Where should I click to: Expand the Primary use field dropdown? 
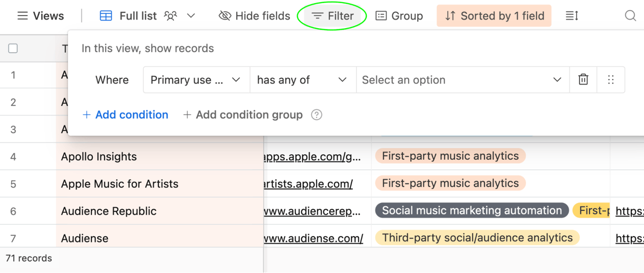coord(196,80)
